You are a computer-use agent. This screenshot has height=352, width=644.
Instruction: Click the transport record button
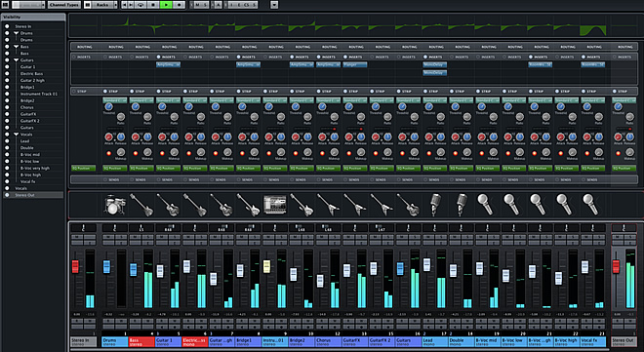point(179,5)
